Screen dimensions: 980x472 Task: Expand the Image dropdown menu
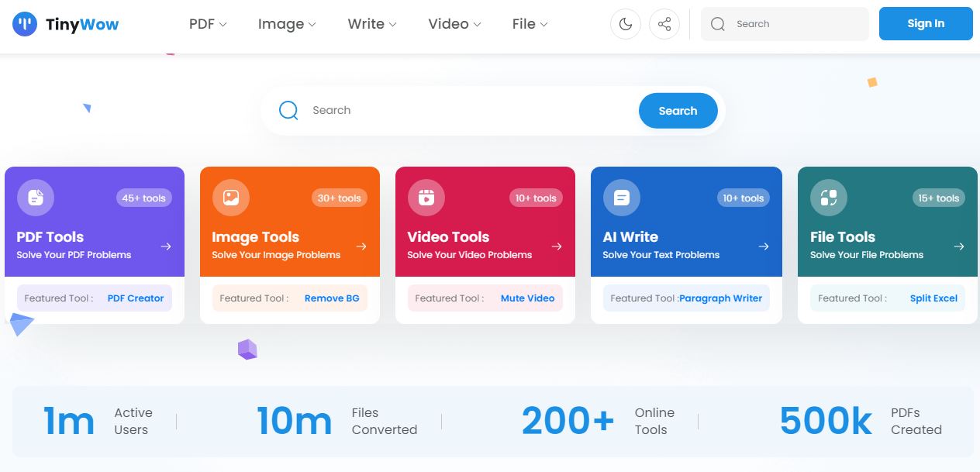click(x=287, y=24)
